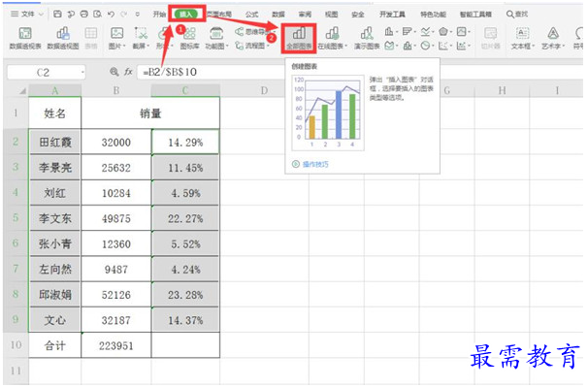The width and height of the screenshot is (588, 387).
Task: Click cell containing 田红霞
Action: [54, 143]
